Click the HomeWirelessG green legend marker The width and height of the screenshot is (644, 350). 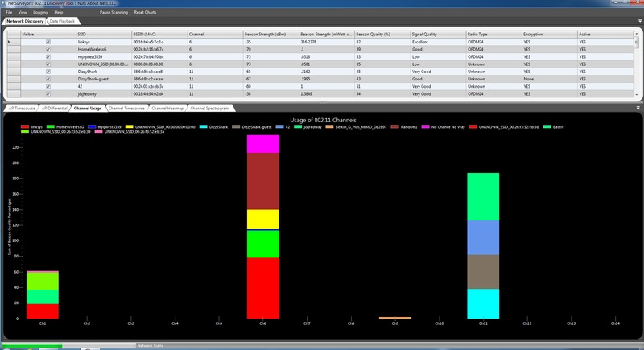tap(51, 126)
